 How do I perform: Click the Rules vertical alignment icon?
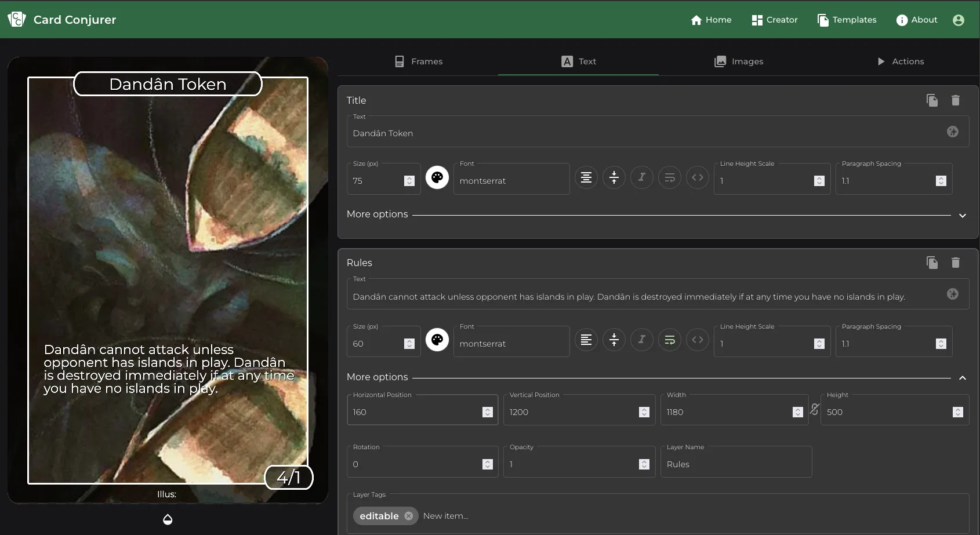(614, 340)
